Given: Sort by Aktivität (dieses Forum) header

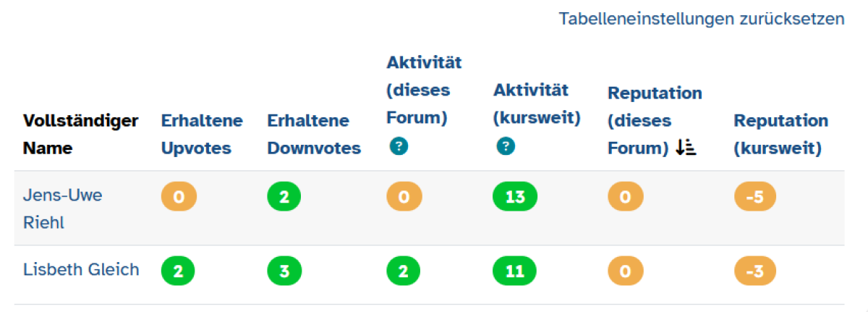Looking at the screenshot, I should [x=423, y=90].
